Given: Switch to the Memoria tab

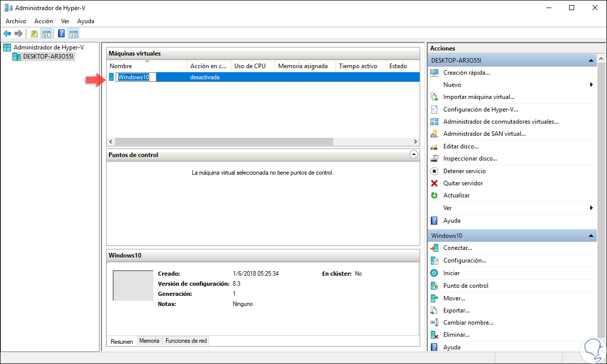Looking at the screenshot, I should (x=149, y=341).
